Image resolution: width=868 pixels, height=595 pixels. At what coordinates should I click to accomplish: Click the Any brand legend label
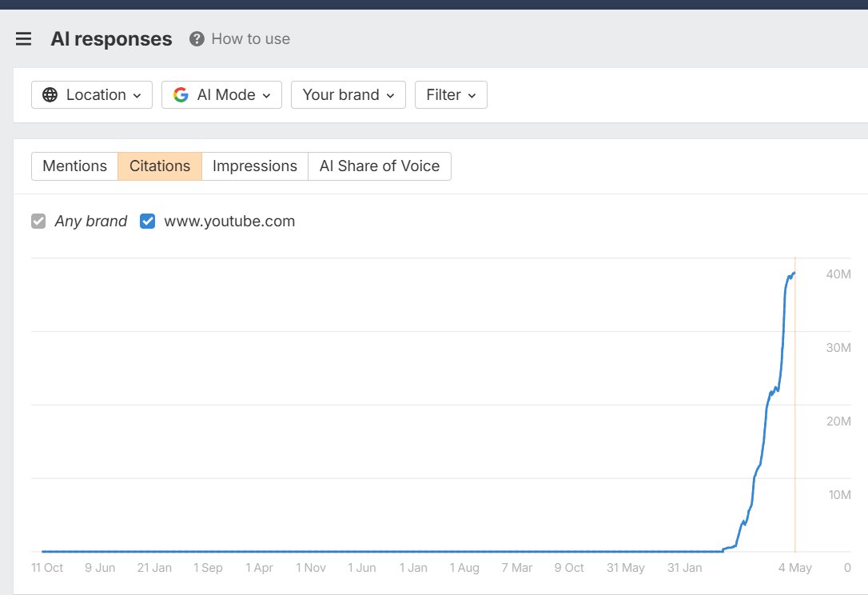click(91, 221)
